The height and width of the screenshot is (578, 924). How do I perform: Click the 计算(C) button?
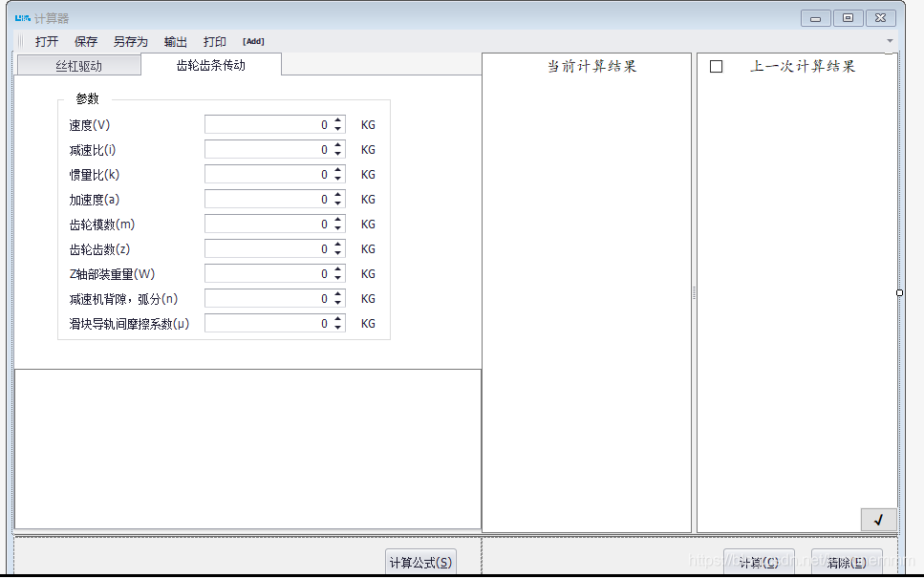(759, 563)
